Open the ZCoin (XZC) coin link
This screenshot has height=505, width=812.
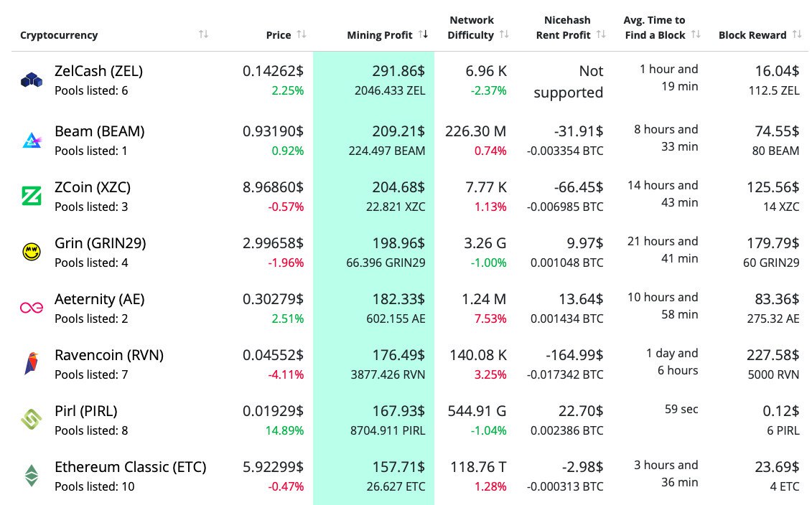93,187
